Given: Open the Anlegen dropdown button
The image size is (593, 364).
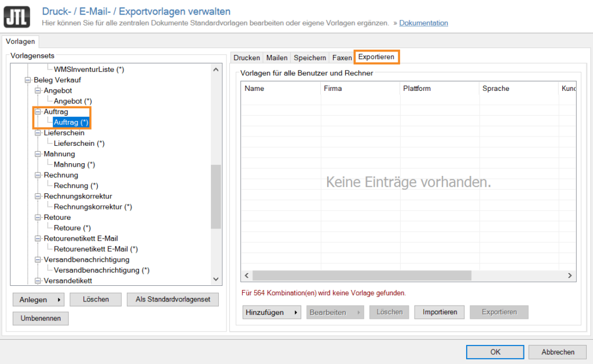Looking at the screenshot, I should click(x=39, y=300).
